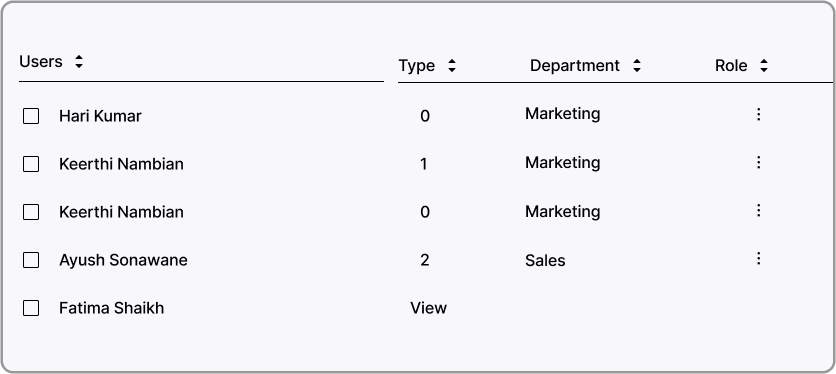Tick the checkbox for Keerthi Nambian with type 1
836x374 pixels.
(x=31, y=164)
